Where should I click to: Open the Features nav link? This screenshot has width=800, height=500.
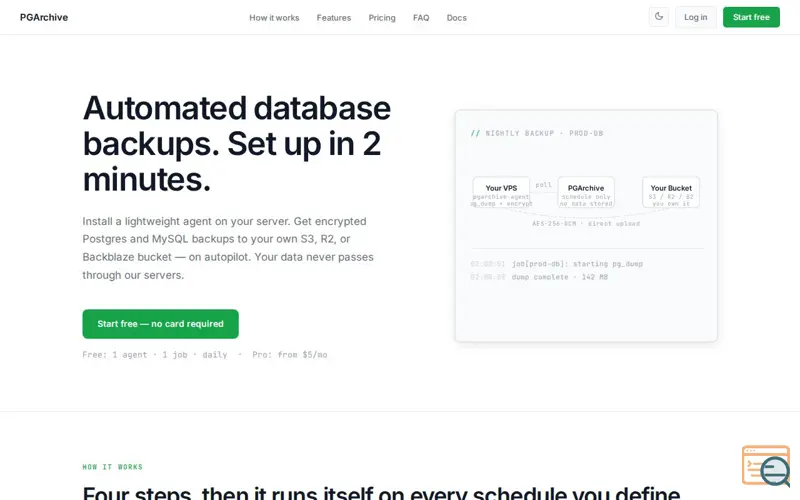click(x=334, y=18)
